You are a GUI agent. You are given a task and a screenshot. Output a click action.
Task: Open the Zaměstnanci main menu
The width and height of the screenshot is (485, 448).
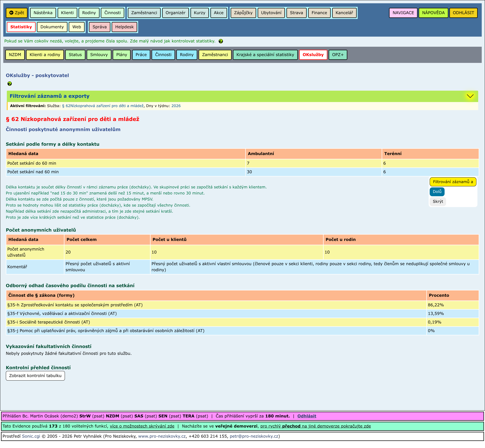click(144, 13)
